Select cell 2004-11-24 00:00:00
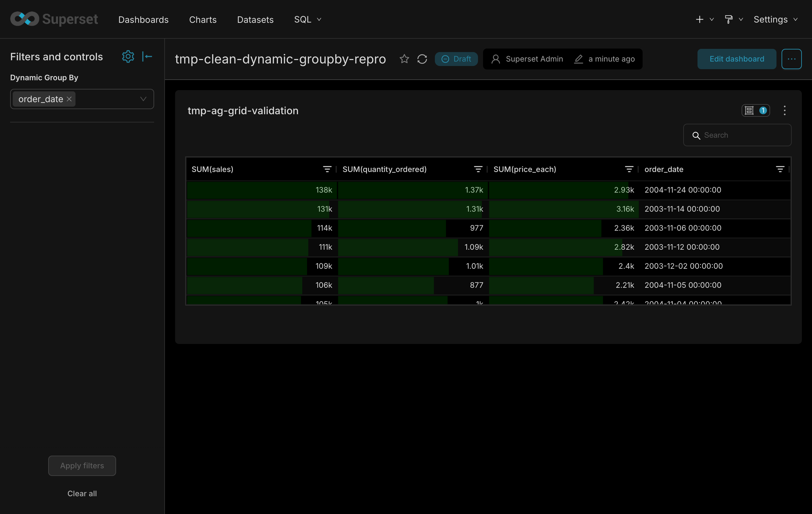Image resolution: width=812 pixels, height=514 pixels. 716,190
